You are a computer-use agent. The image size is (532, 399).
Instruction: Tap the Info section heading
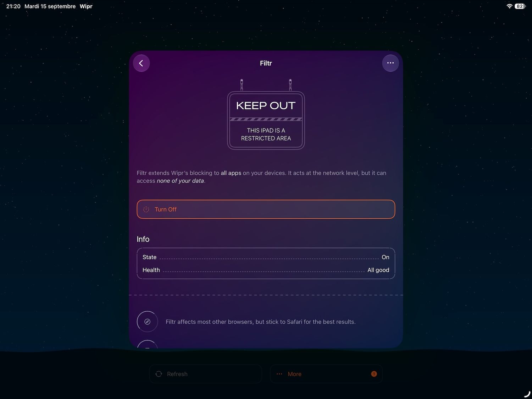[143, 239]
